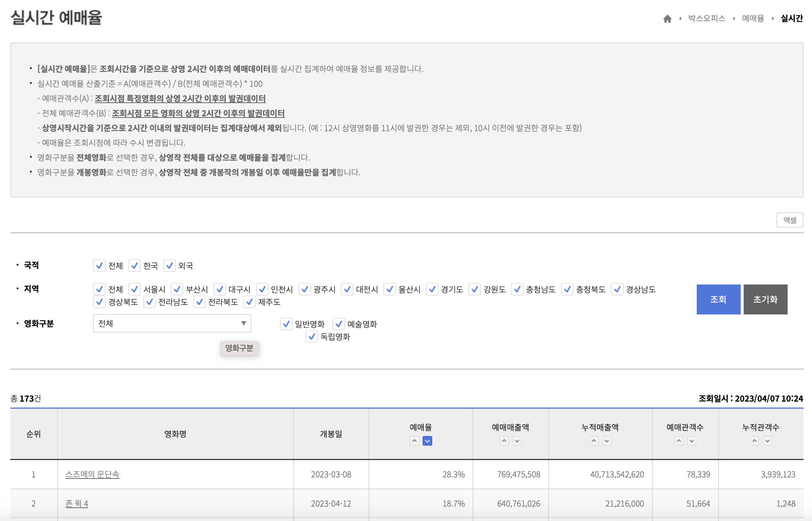Toggle the 전라북도 region checkbox
The image size is (812, 521).
(199, 302)
